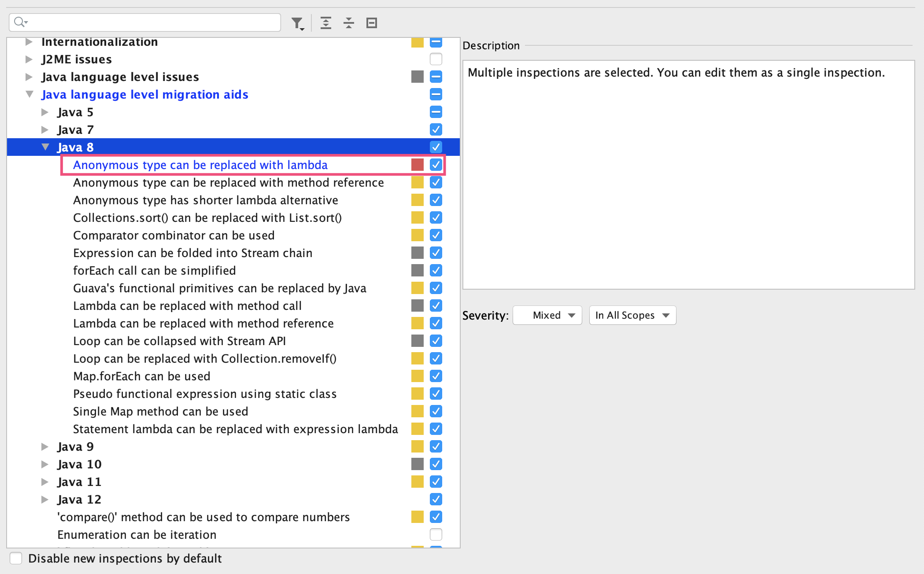This screenshot has width=924, height=574.
Task: Expand the Java 9 node
Action: [x=45, y=446]
